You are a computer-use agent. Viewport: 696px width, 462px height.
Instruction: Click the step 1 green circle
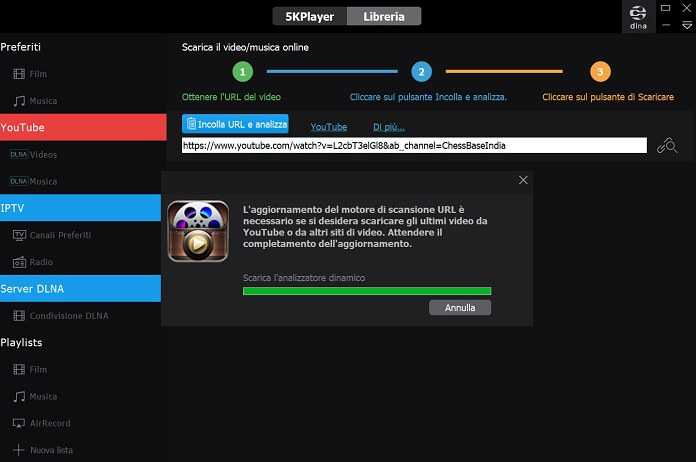(x=242, y=71)
